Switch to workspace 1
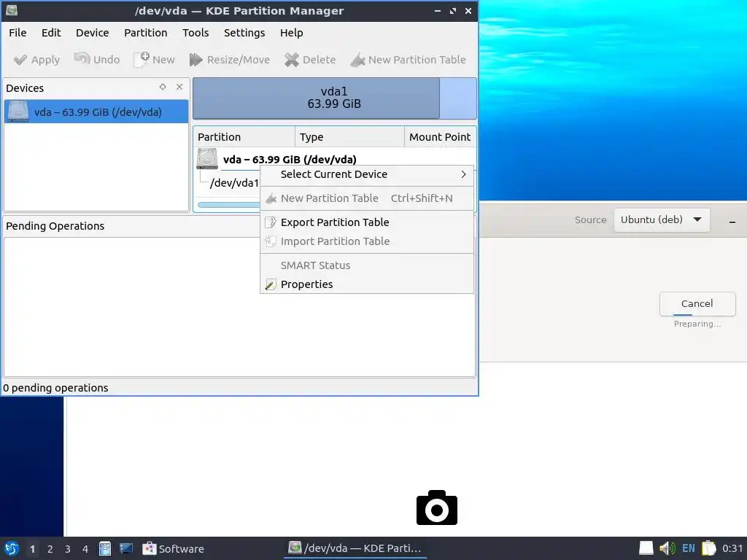747x560 pixels. pos(32,549)
